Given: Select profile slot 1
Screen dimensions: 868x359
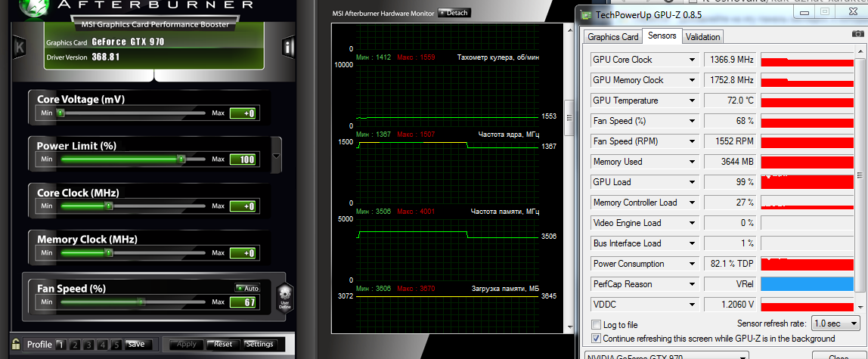Looking at the screenshot, I should (x=61, y=345).
